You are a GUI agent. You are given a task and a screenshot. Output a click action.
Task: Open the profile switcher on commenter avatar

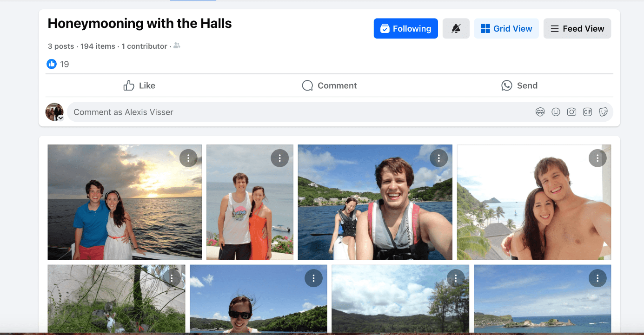pos(60,118)
